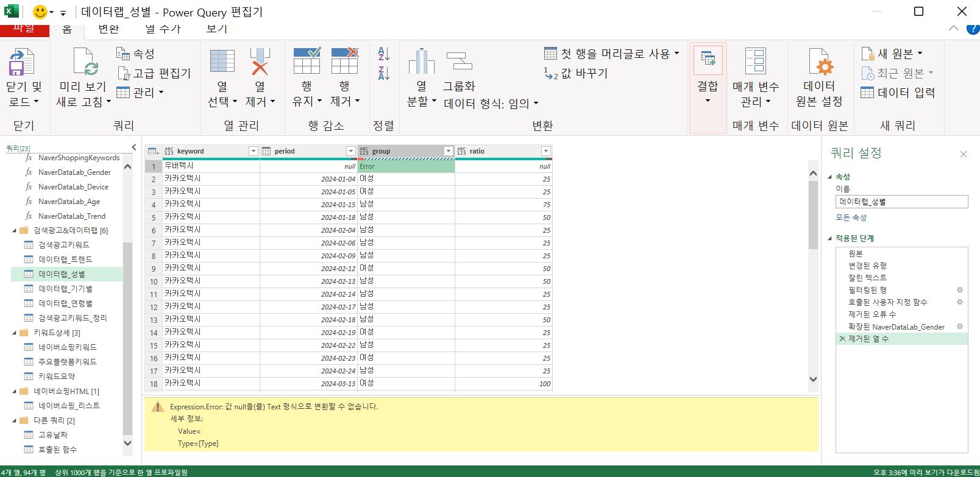Collapse the 키워드상세 [3] query folder

tap(15, 333)
